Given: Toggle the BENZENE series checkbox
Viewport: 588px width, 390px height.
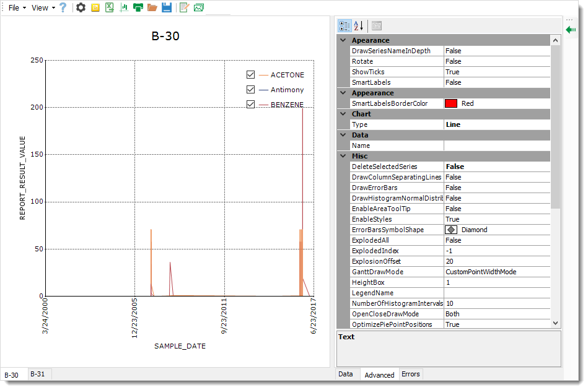Looking at the screenshot, I should pyautogui.click(x=250, y=104).
